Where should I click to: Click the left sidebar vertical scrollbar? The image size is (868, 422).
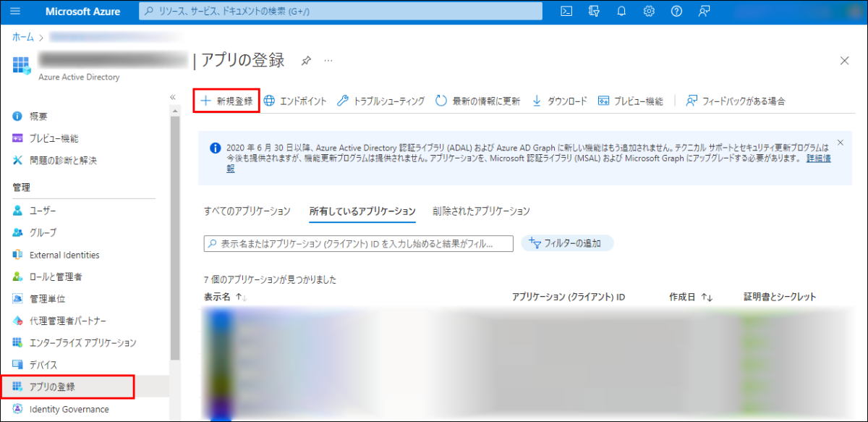[174, 237]
